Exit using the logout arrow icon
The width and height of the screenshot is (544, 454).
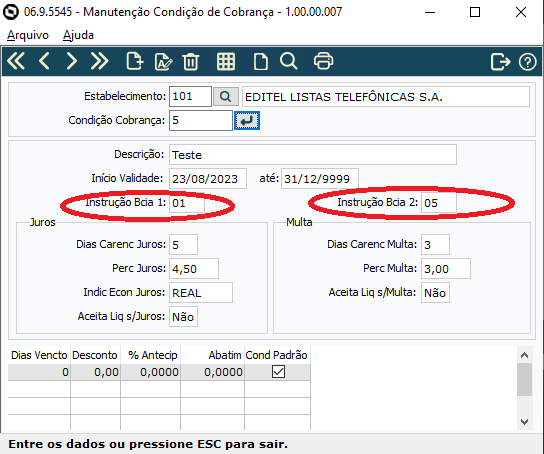(500, 62)
